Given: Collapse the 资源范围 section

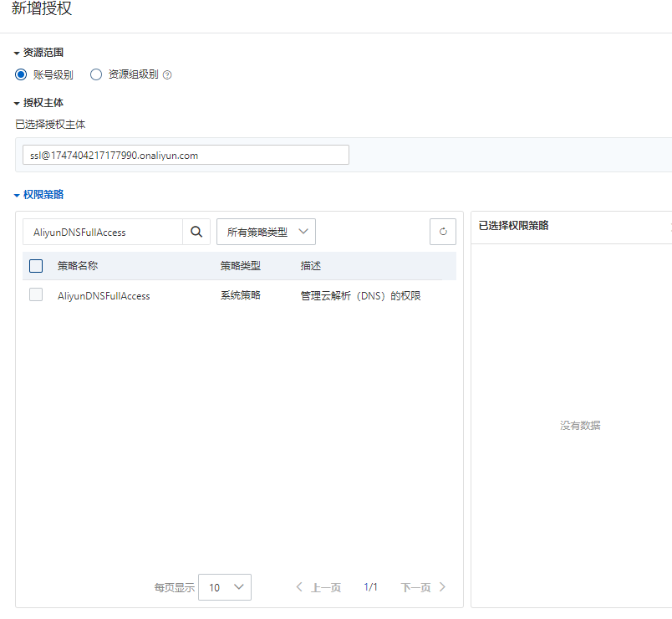Looking at the screenshot, I should click(17, 53).
